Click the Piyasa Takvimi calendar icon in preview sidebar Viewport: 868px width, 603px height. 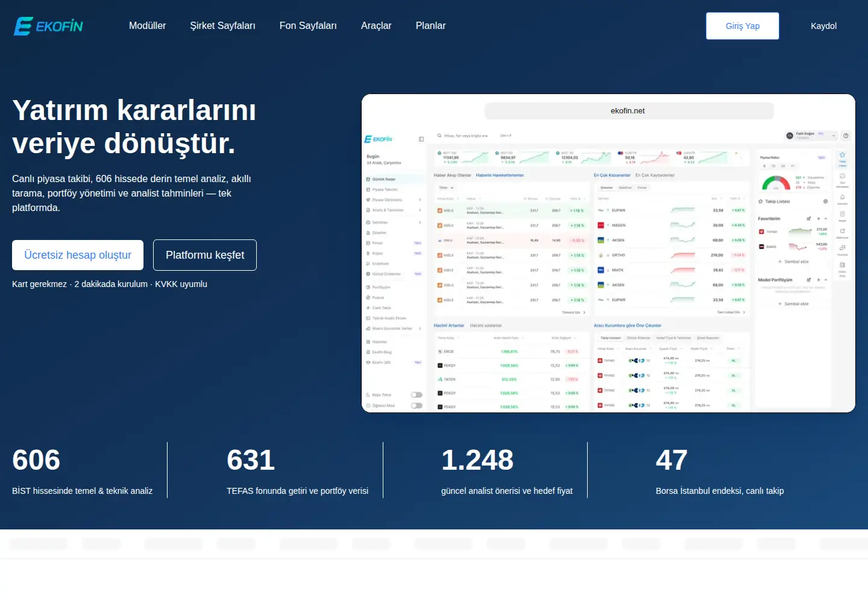point(368,189)
